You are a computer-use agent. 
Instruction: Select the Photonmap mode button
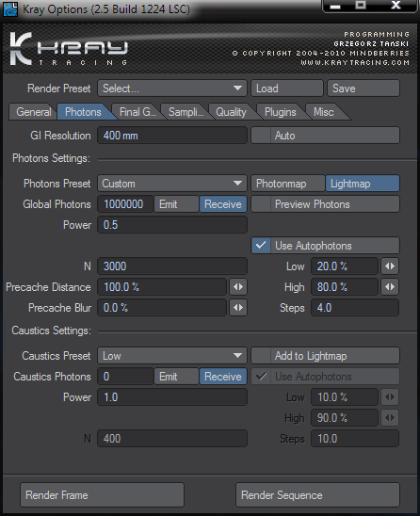288,184
